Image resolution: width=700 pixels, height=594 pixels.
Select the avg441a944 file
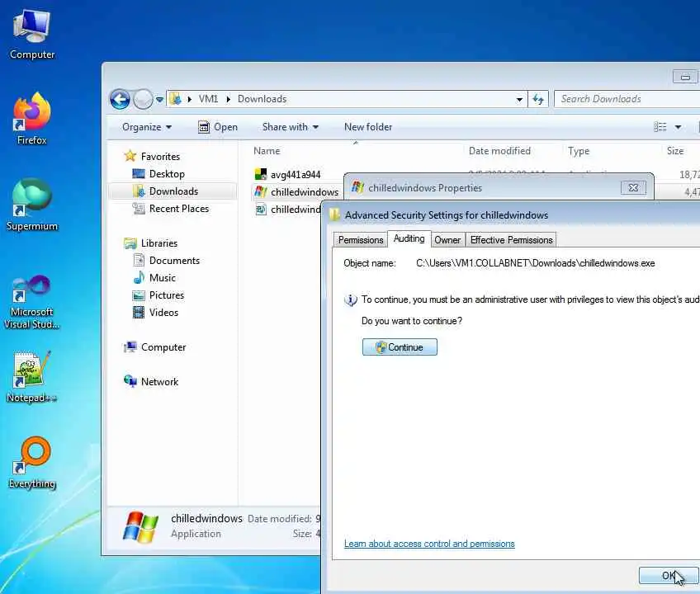click(287, 175)
